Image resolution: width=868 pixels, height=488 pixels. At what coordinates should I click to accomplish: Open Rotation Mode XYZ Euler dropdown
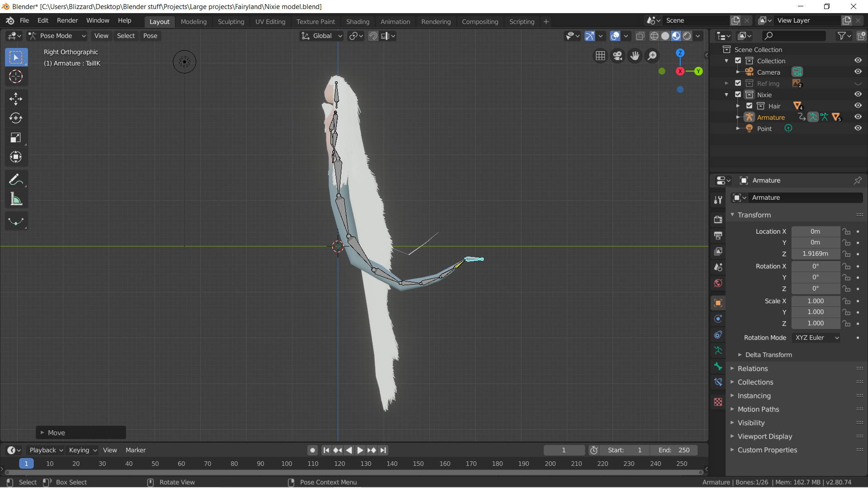816,338
